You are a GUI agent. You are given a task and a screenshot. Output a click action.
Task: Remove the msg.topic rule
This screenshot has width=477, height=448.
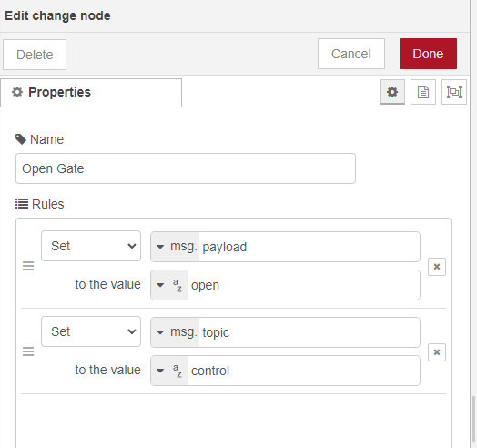pyautogui.click(x=437, y=352)
